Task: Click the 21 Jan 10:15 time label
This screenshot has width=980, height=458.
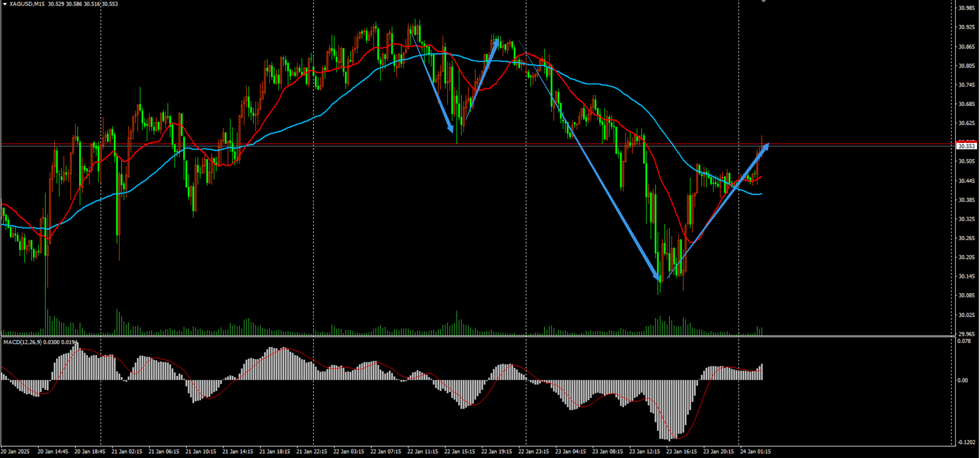Action: coord(201,451)
